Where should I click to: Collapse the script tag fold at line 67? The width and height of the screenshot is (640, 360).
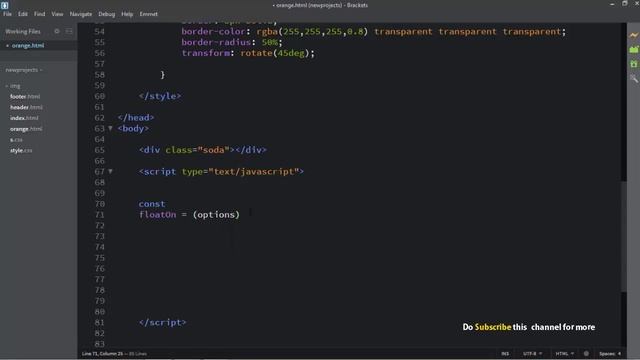pos(110,171)
